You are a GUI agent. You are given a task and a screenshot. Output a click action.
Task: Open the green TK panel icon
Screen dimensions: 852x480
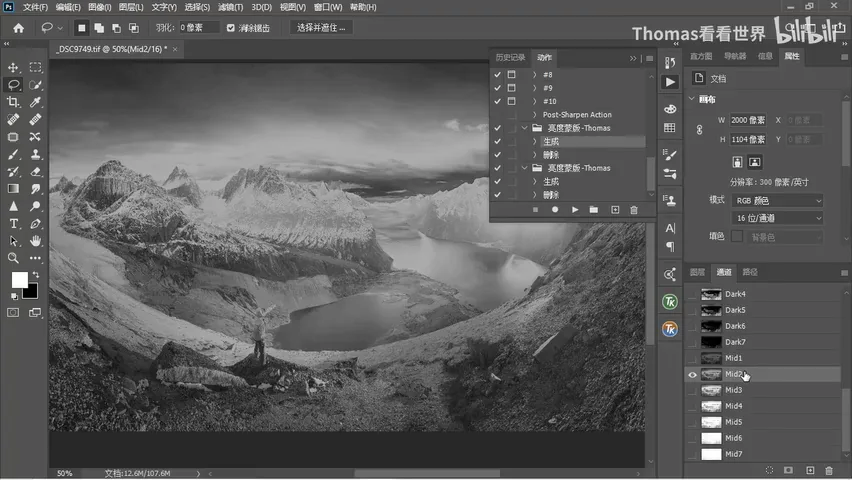click(670, 302)
